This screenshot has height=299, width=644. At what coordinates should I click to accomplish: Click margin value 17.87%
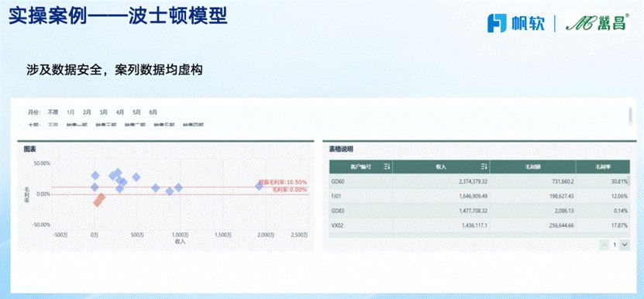(x=620, y=225)
